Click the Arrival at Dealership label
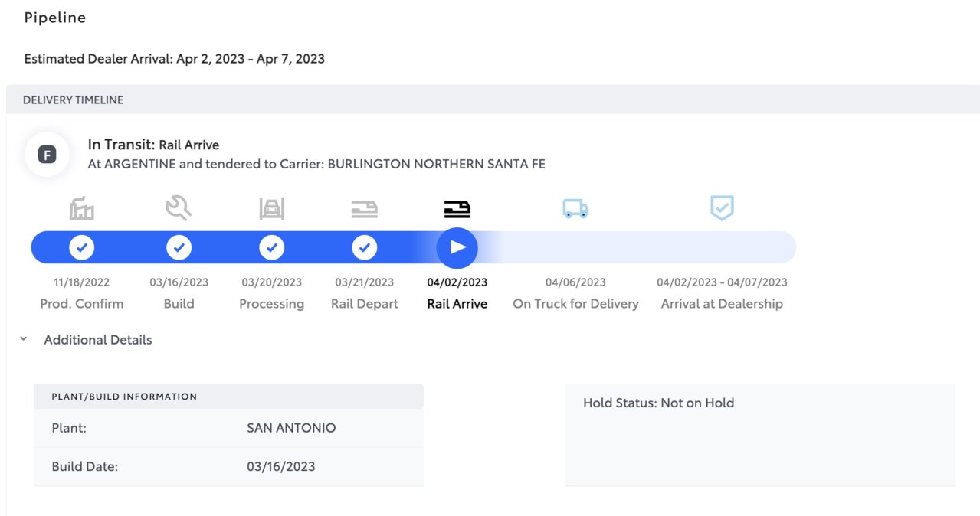The width and height of the screenshot is (980, 516). [722, 304]
